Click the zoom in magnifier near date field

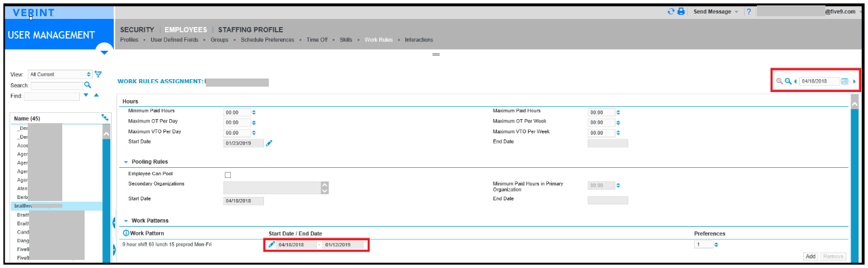pyautogui.click(x=779, y=81)
